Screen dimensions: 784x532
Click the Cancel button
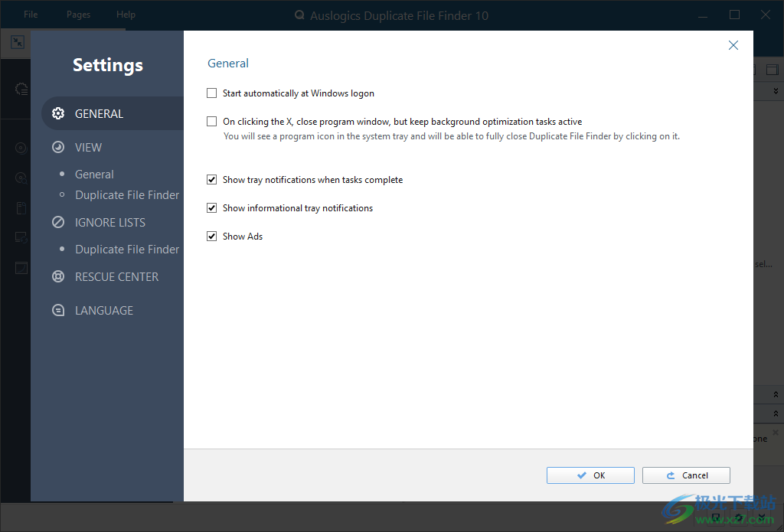pos(686,475)
